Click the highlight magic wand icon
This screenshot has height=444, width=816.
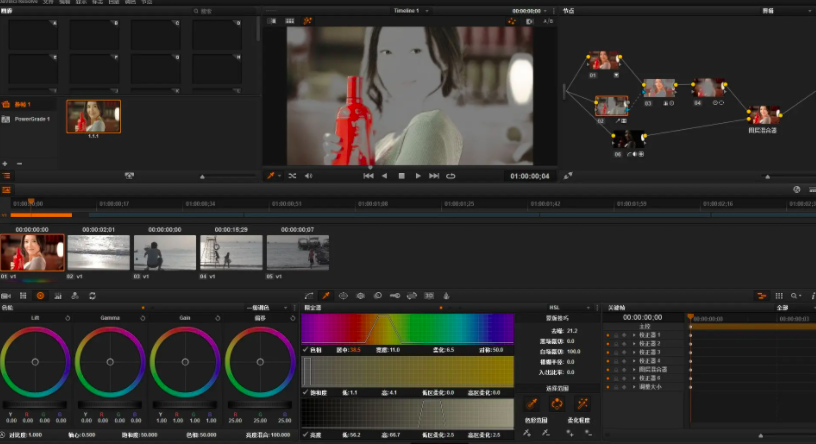(582, 403)
